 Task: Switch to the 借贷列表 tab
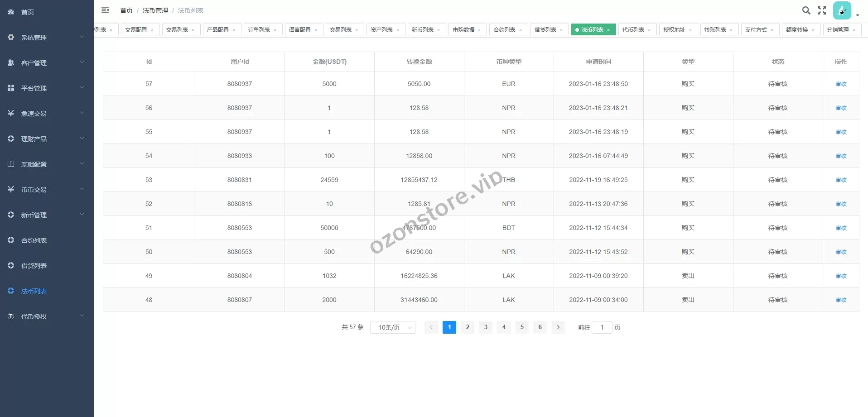coord(545,30)
